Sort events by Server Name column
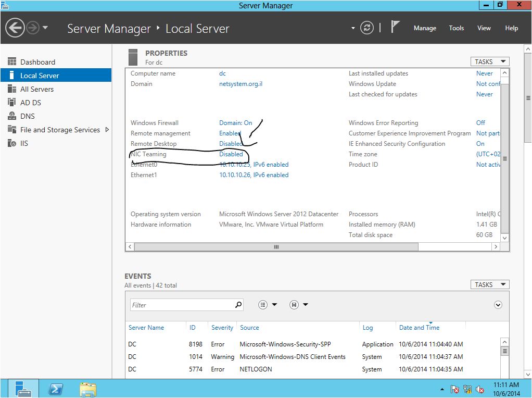The width and height of the screenshot is (532, 398). coord(146,328)
